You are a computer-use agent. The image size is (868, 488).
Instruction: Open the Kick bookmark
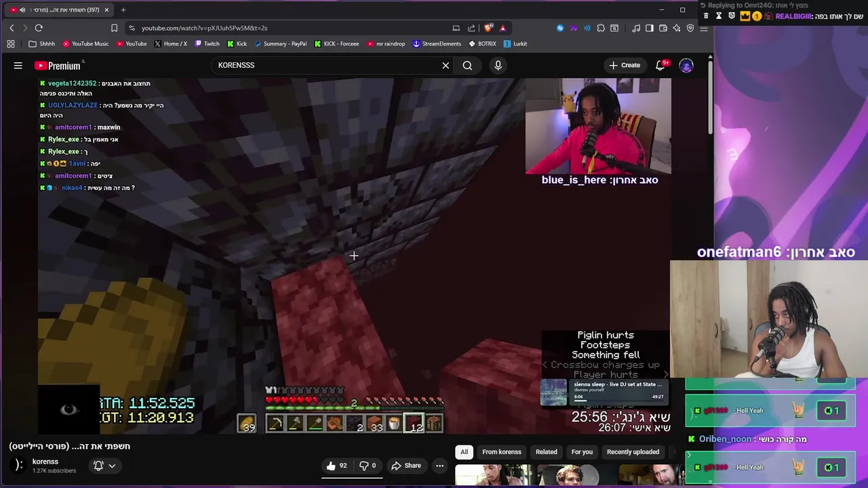point(237,44)
